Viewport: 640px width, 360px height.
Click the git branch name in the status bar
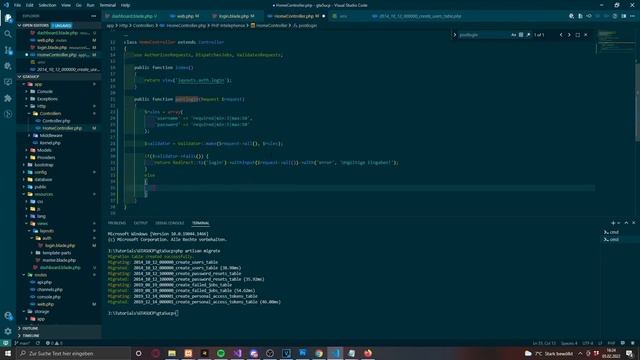click(24, 343)
